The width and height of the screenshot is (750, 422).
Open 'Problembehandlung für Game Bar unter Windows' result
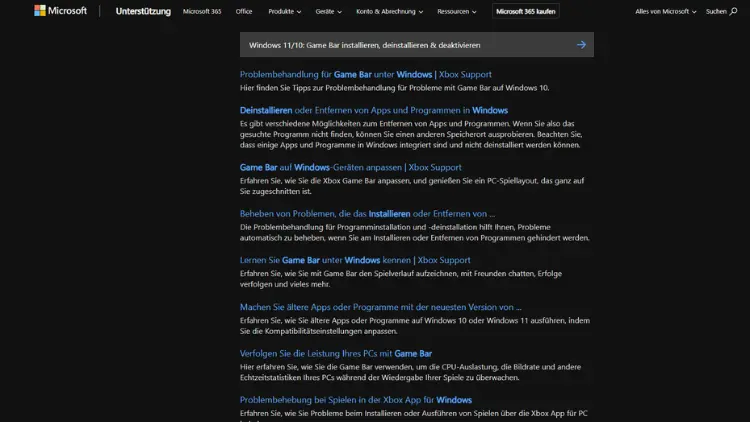365,74
